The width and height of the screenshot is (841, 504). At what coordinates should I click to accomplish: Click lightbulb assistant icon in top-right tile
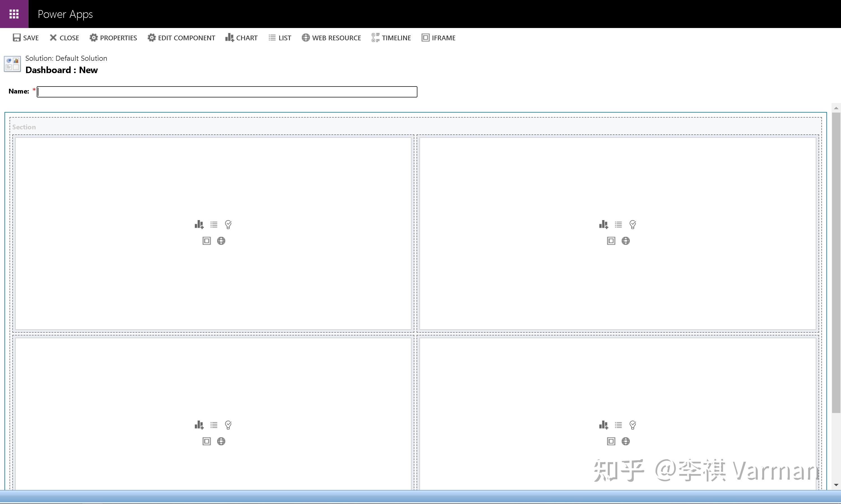[633, 225]
